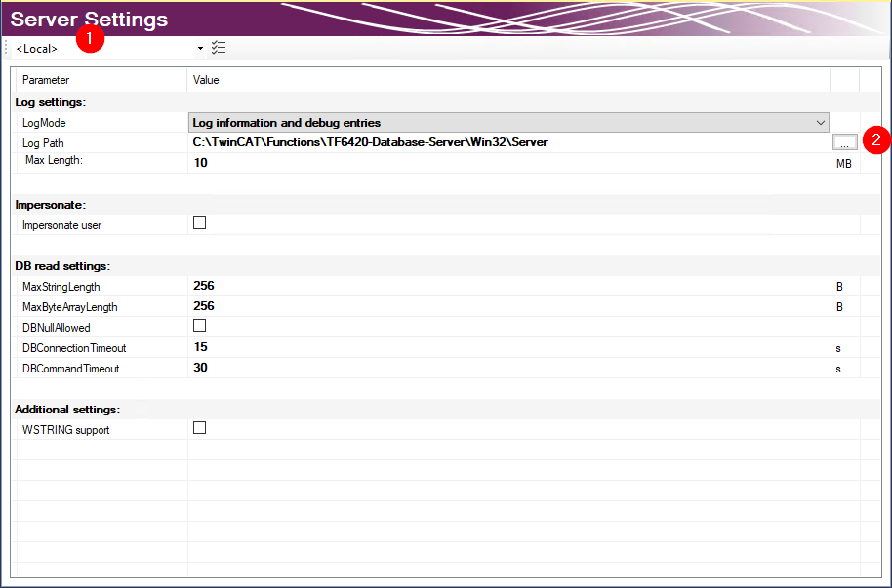
Task: Edit the MaxByteArrayLength value 256
Action: (x=508, y=306)
